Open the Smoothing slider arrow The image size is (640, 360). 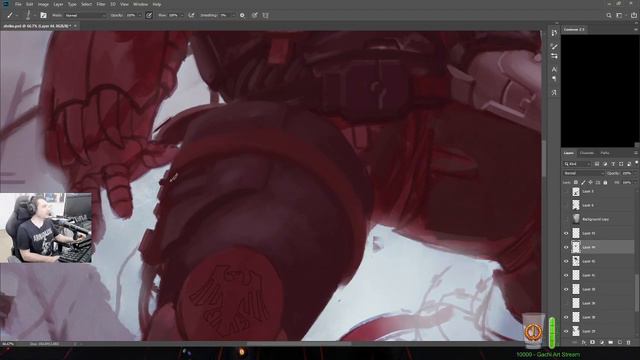tap(233, 16)
